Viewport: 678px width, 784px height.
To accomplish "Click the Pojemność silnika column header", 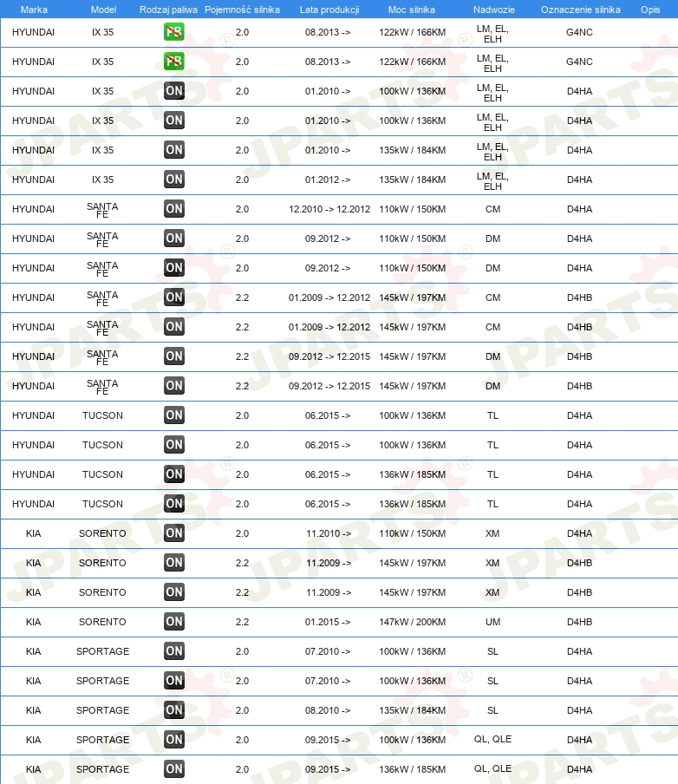I will [x=242, y=10].
